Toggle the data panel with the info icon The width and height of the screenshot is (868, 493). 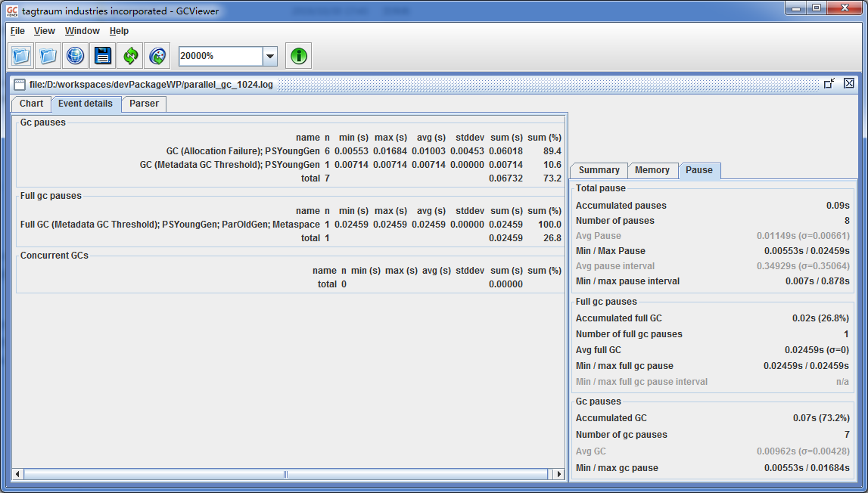point(297,55)
